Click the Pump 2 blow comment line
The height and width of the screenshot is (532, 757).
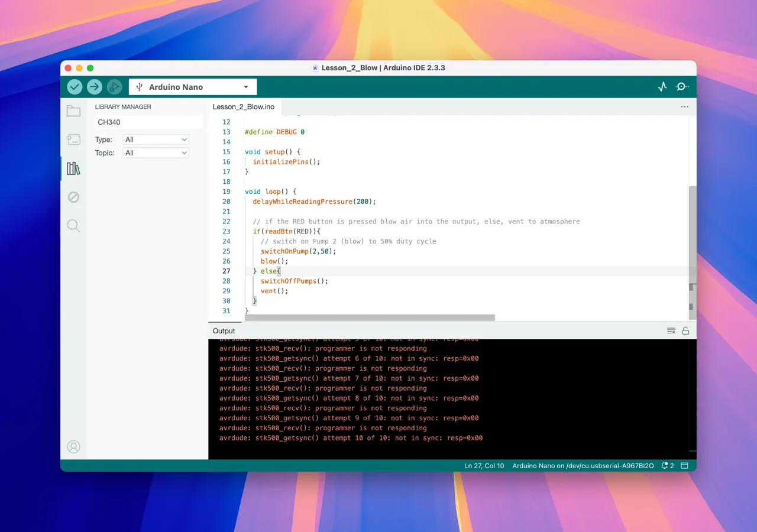click(x=348, y=241)
